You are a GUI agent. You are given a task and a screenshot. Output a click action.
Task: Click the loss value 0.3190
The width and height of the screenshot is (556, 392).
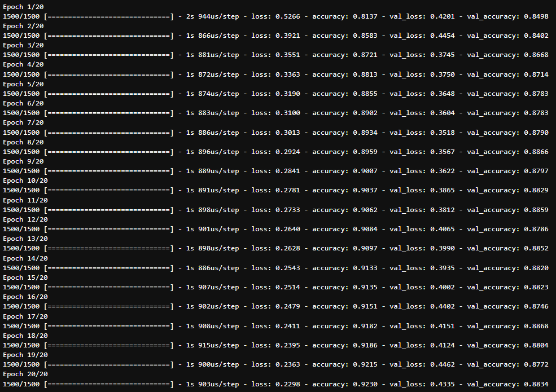point(287,94)
